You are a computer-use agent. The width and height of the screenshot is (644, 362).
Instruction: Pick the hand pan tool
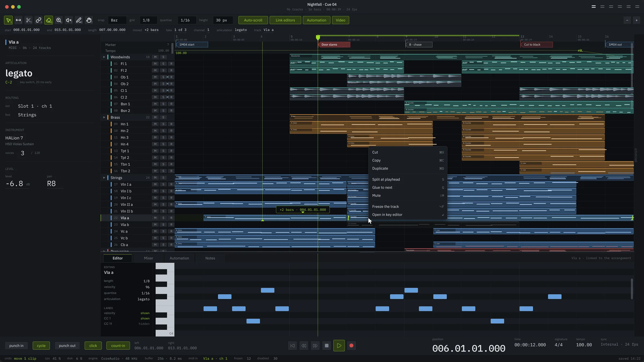click(89, 20)
